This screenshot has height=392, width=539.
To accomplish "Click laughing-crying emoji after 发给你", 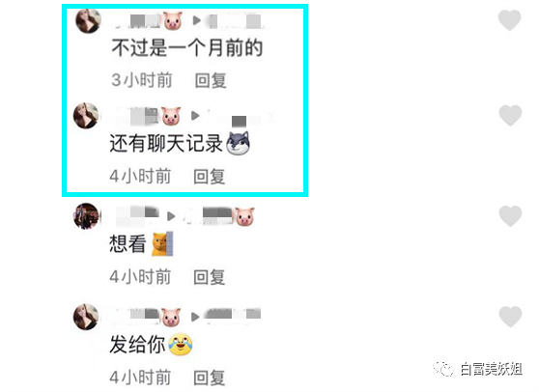I will point(181,345).
